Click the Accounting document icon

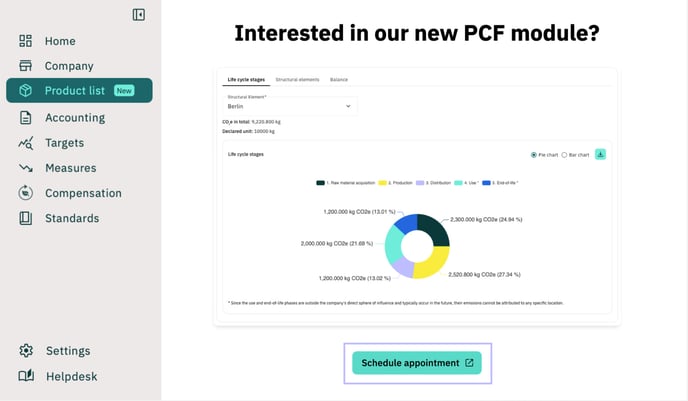tap(26, 117)
